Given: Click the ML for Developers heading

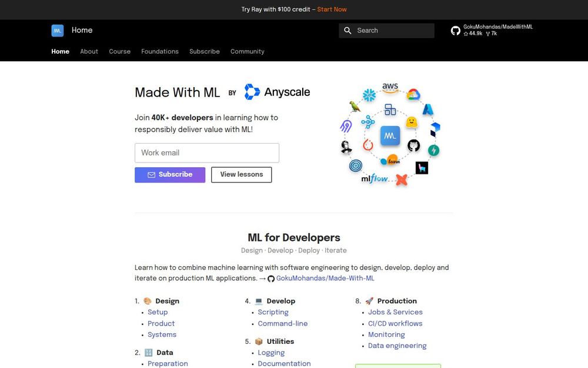Looking at the screenshot, I should click(x=294, y=237).
